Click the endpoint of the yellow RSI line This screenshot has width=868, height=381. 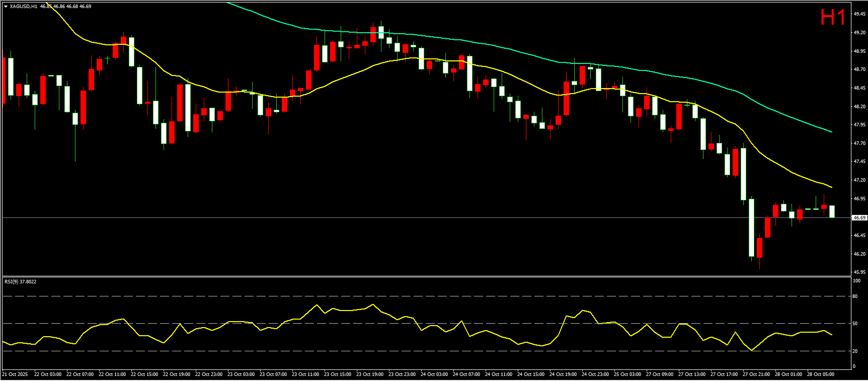pos(832,335)
